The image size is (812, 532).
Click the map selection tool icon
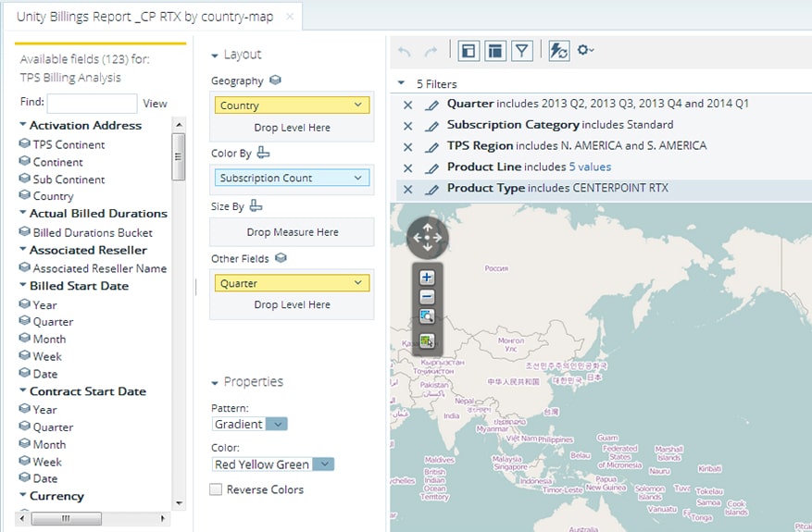(x=427, y=341)
